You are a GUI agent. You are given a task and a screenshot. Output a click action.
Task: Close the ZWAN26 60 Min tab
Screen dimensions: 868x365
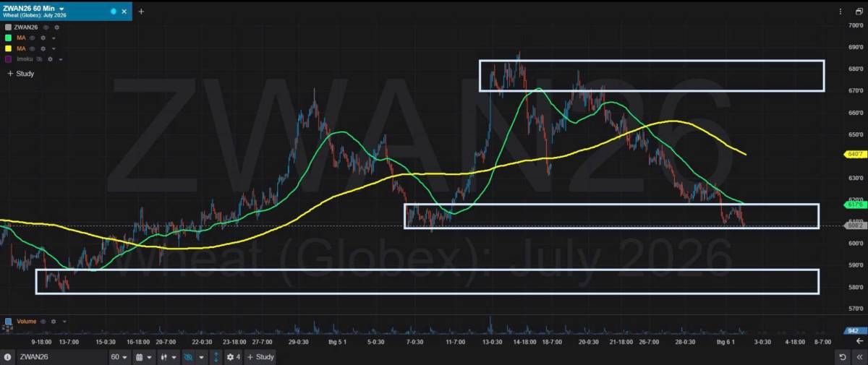tap(125, 12)
